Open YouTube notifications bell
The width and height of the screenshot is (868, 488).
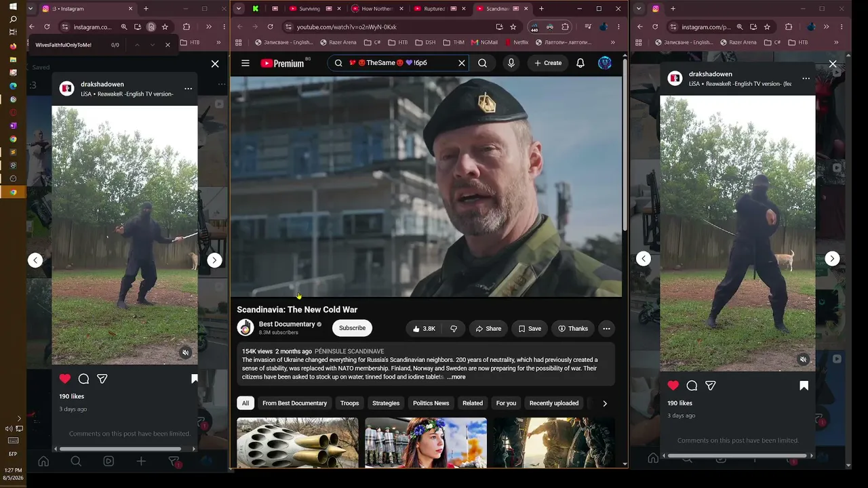click(x=580, y=63)
